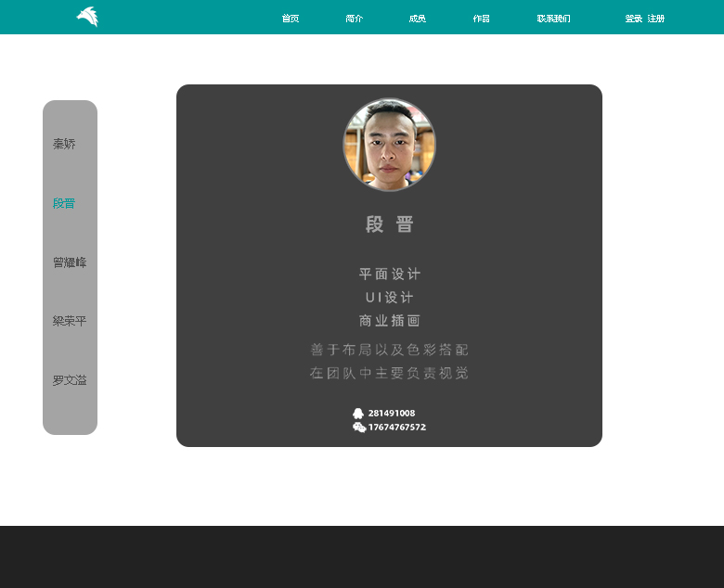Go to the 首页 home page

(291, 19)
